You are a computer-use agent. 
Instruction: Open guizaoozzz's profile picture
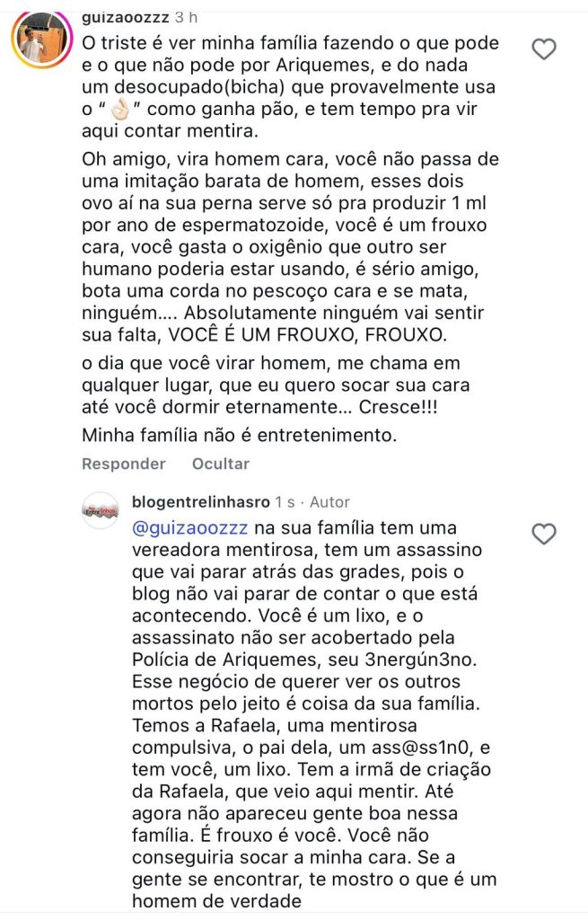[x=35, y=38]
